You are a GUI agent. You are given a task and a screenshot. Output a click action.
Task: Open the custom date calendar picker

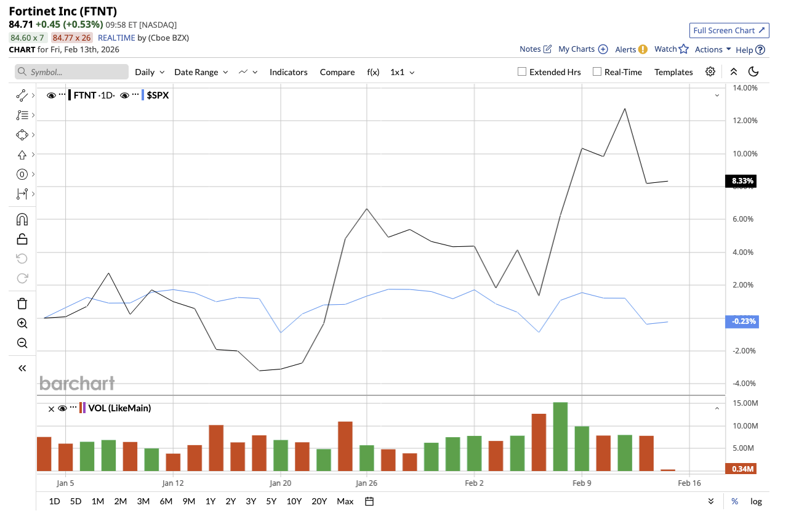pyautogui.click(x=369, y=501)
